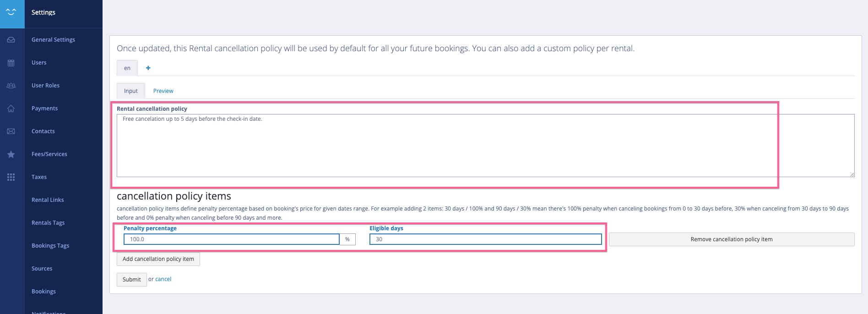Open the calendar icon in sidebar
The image size is (868, 314).
tap(11, 63)
